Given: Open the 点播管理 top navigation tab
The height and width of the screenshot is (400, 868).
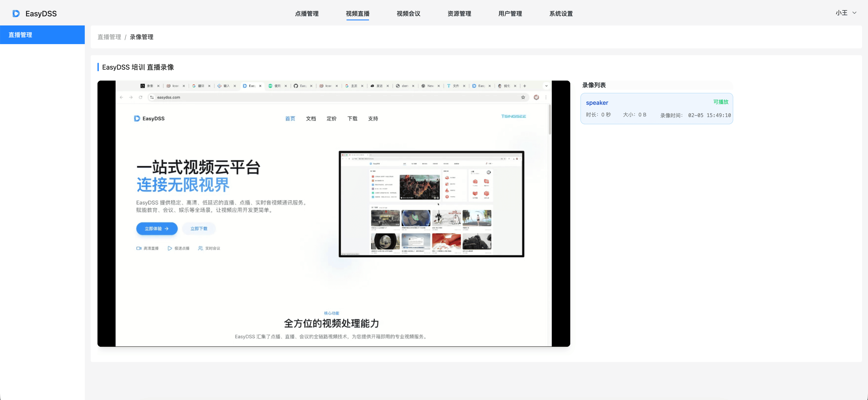Looking at the screenshot, I should tap(307, 14).
